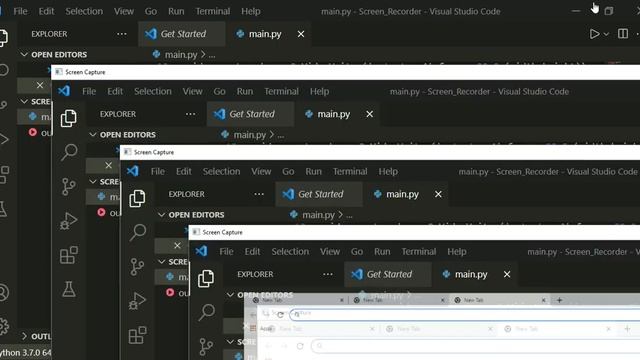Select red ou file in first Screen Capture window

point(109,213)
